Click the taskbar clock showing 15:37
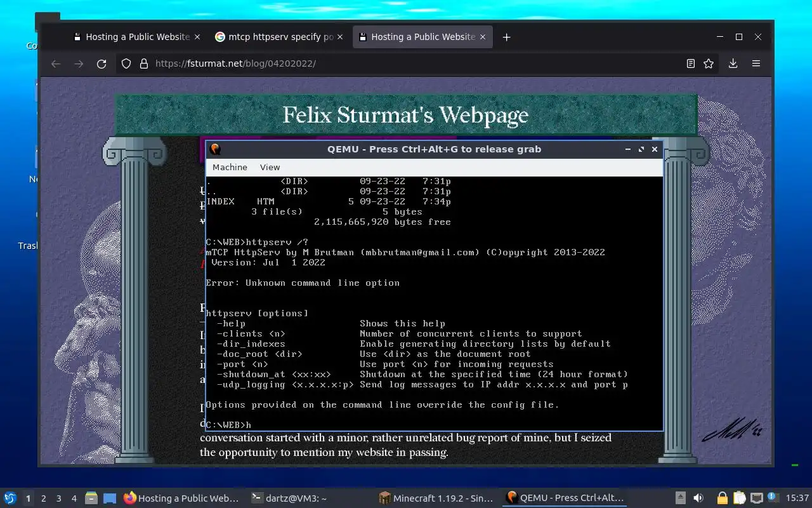The height and width of the screenshot is (508, 812). coord(797,498)
